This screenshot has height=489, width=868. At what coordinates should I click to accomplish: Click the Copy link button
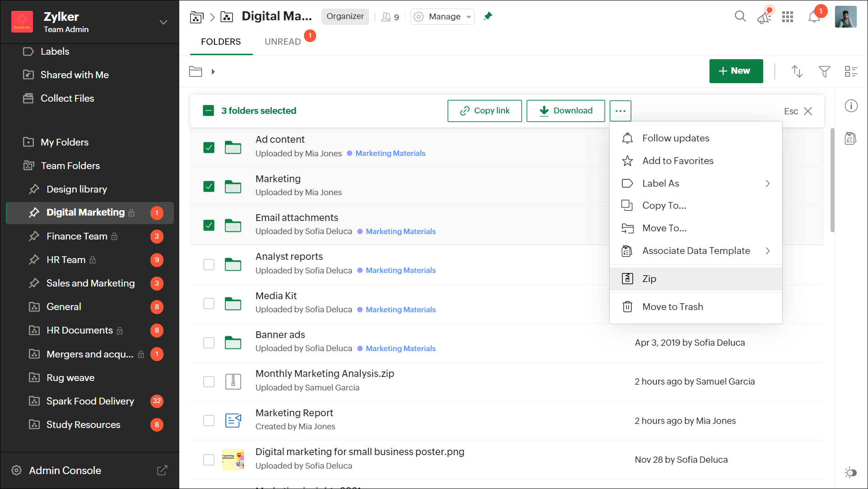coord(485,111)
